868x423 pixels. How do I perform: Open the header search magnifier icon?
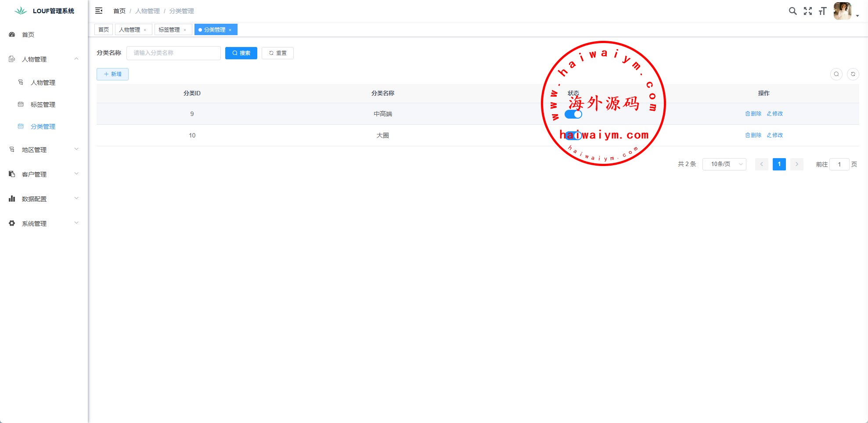792,11
